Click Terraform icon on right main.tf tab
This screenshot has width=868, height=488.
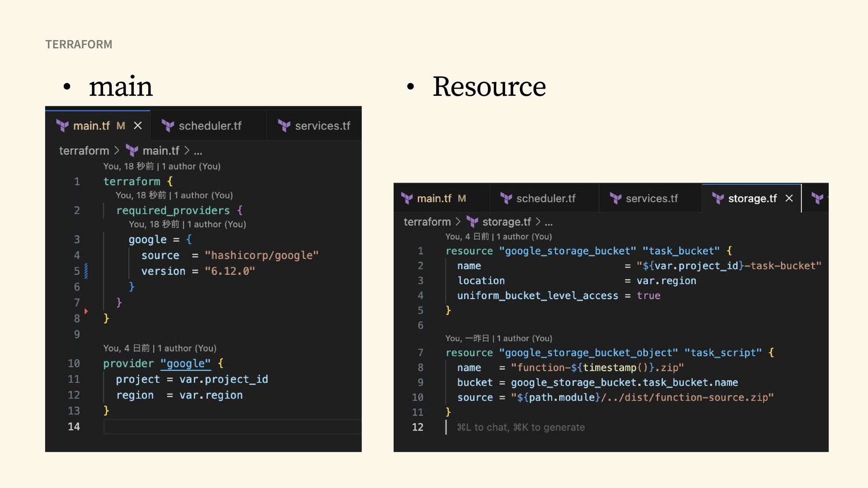407,198
